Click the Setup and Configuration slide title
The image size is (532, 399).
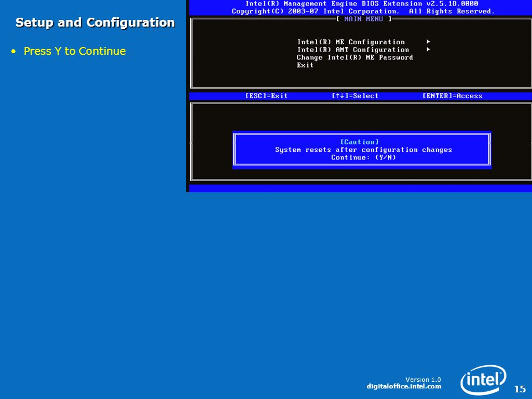95,23
